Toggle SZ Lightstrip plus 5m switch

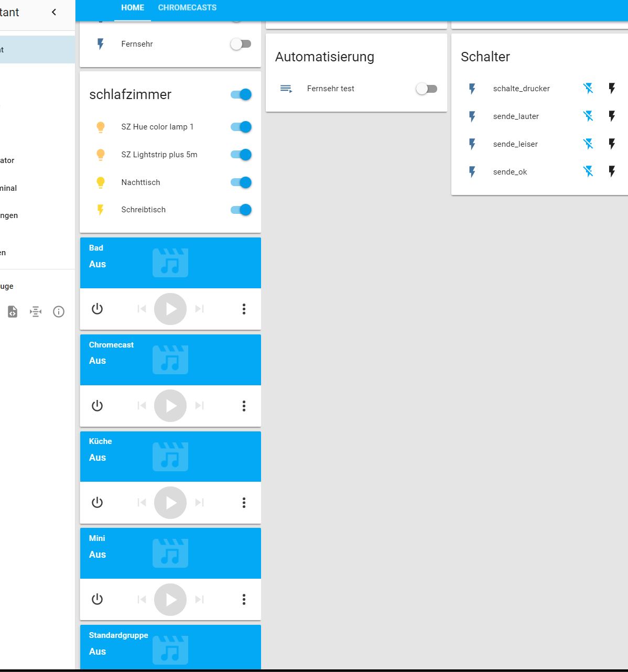pyautogui.click(x=241, y=155)
